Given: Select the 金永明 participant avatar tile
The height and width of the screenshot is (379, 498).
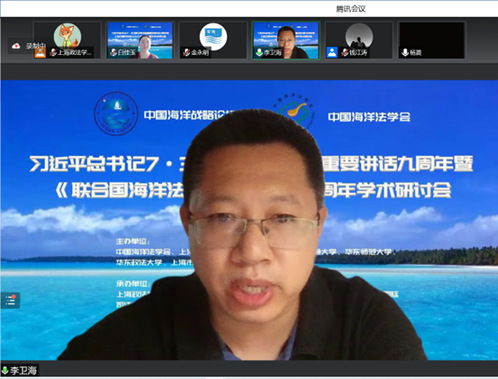Looking at the screenshot, I should click(213, 40).
